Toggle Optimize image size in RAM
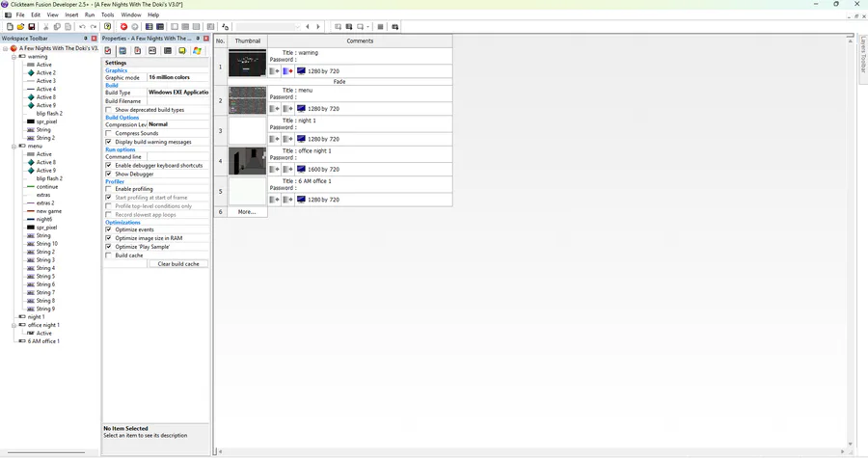This screenshot has height=458, width=868. (108, 238)
